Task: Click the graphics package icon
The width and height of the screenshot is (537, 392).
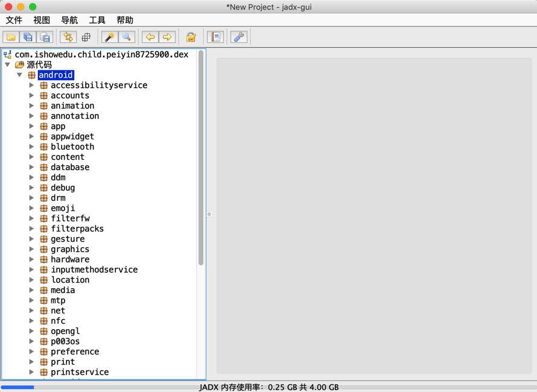Action: click(44, 249)
